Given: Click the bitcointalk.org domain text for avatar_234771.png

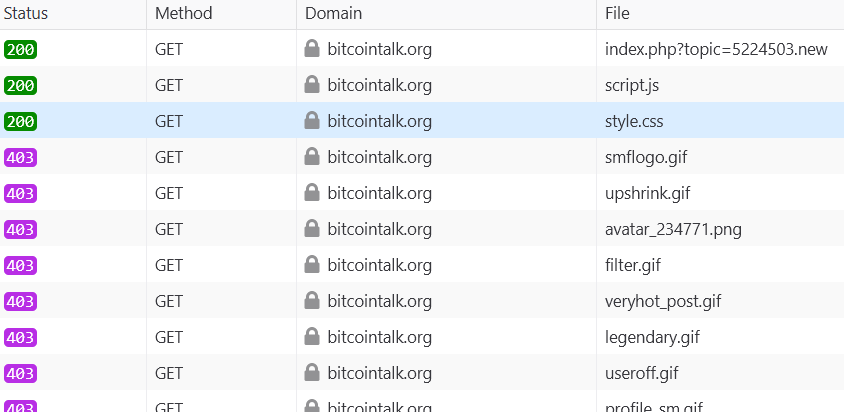Looking at the screenshot, I should (379, 230).
